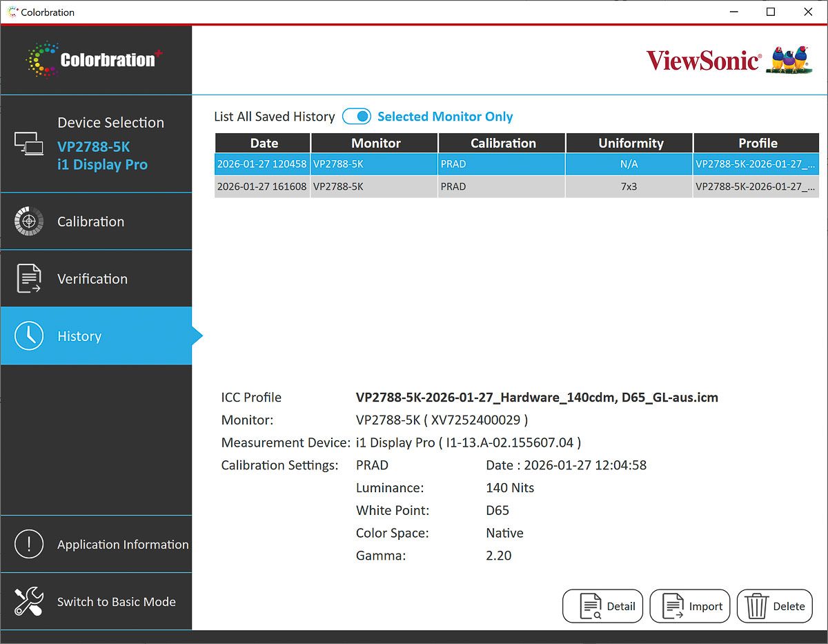Click the Verification document icon
Image resolution: width=828 pixels, height=644 pixels.
[28, 279]
